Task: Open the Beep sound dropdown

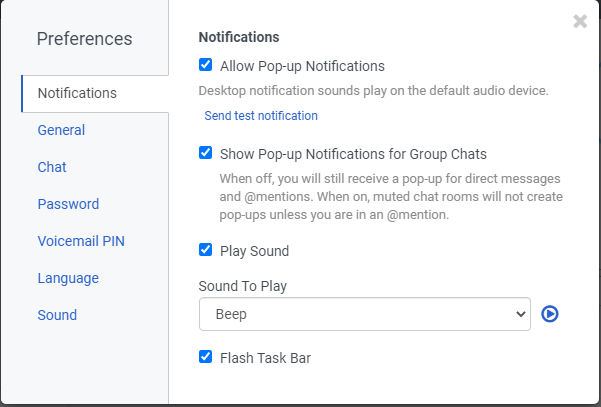Action: point(364,314)
